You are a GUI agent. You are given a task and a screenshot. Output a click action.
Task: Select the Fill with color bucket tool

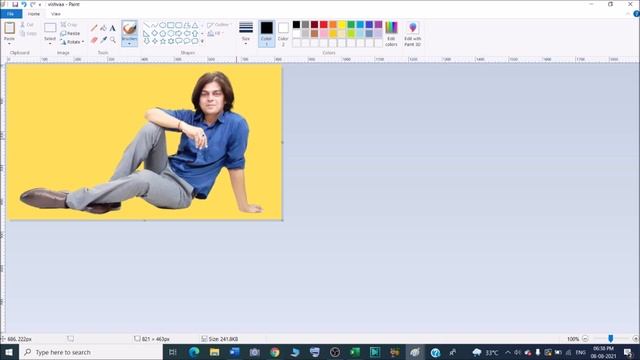click(x=103, y=28)
